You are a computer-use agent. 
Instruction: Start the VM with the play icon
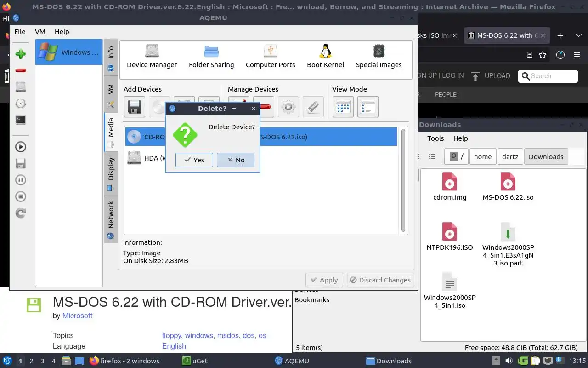pyautogui.click(x=20, y=147)
